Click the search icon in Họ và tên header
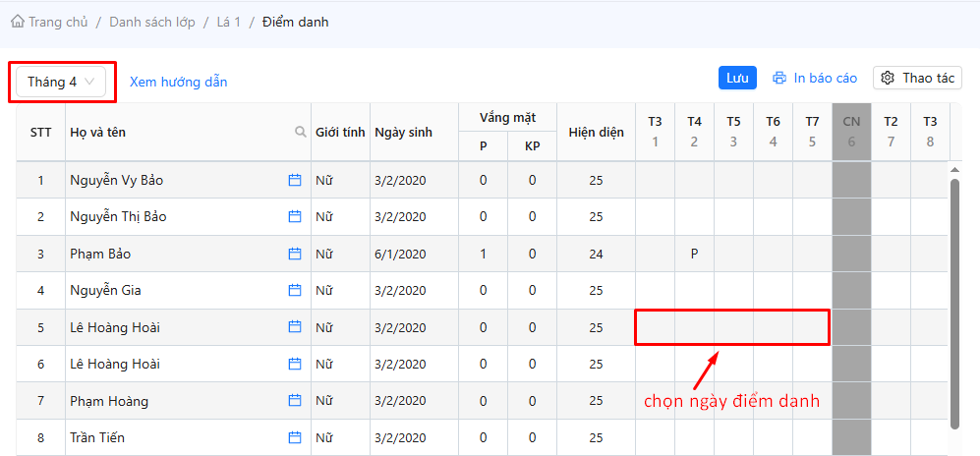The image size is (980, 456). tap(301, 132)
